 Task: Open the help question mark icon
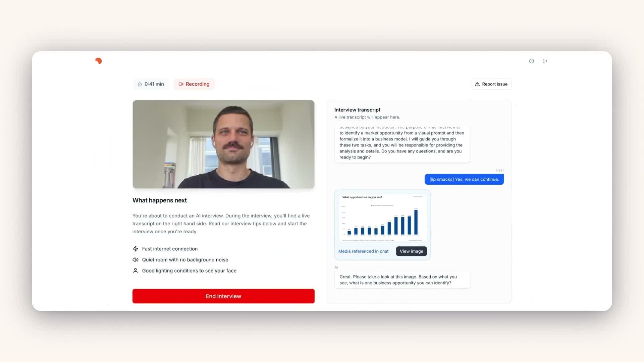click(531, 61)
